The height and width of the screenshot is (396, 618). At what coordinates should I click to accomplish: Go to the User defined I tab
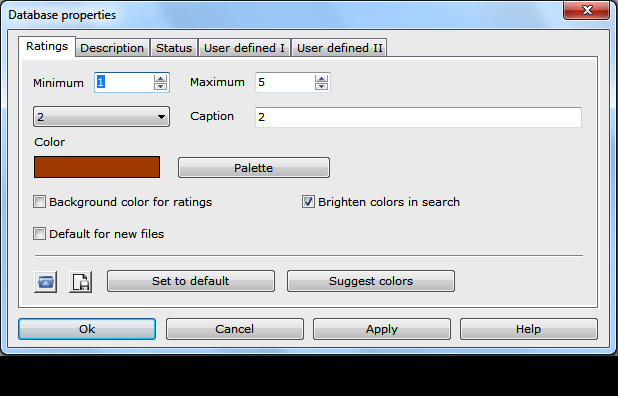coord(244,48)
